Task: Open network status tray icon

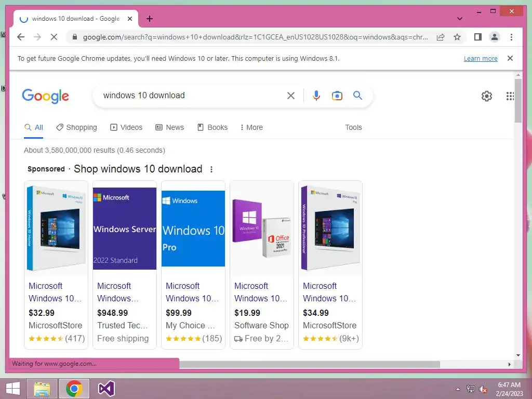Action: point(471,389)
